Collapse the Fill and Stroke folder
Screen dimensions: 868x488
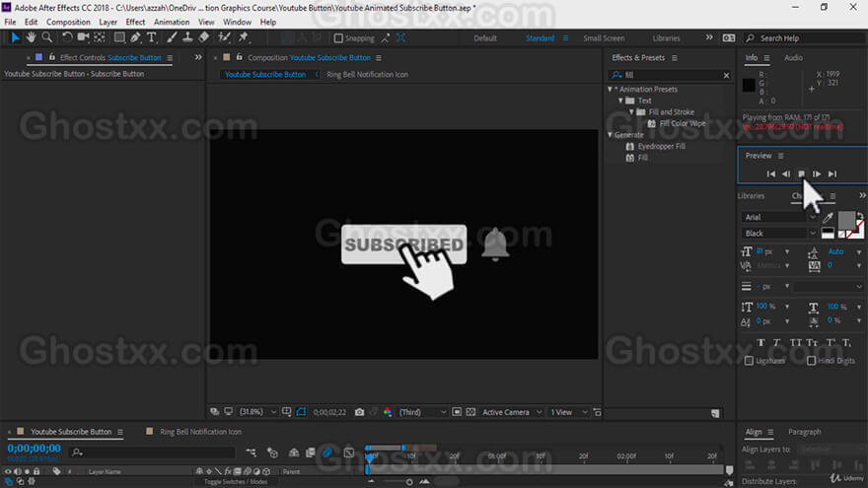[631, 111]
